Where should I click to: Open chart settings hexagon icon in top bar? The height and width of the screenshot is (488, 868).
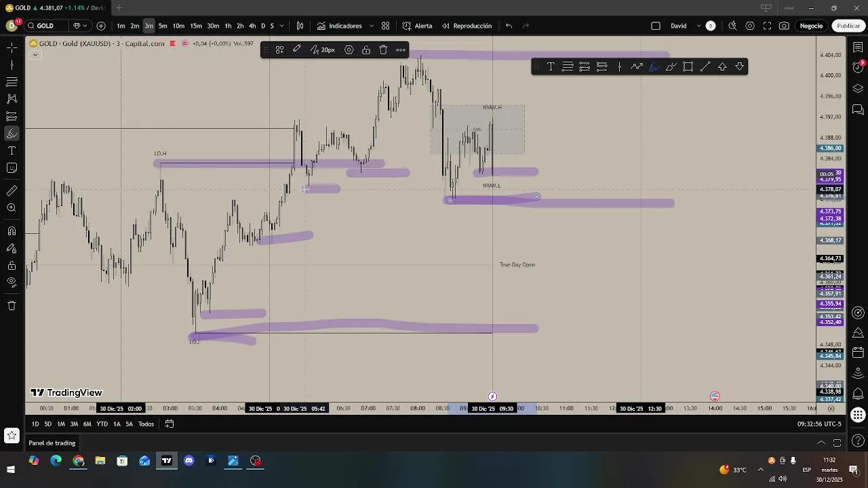(749, 26)
